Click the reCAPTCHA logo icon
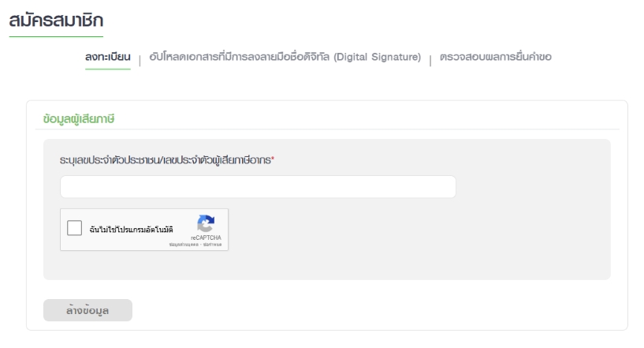Image resolution: width=644 pixels, height=348 pixels. pyautogui.click(x=205, y=223)
